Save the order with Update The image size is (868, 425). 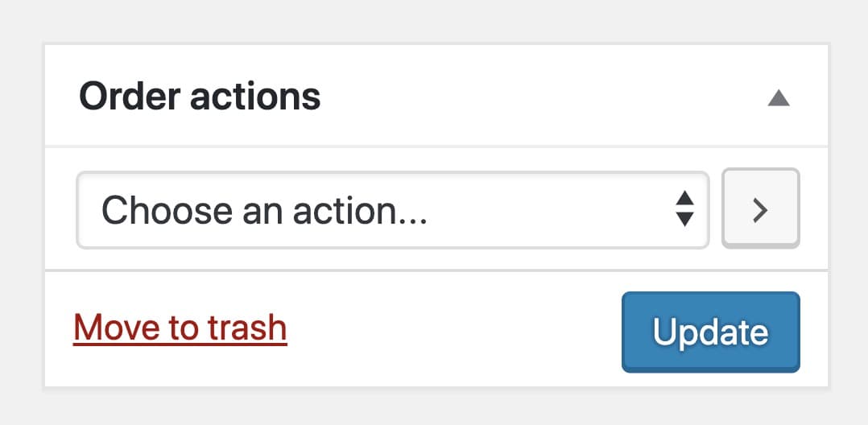(711, 332)
